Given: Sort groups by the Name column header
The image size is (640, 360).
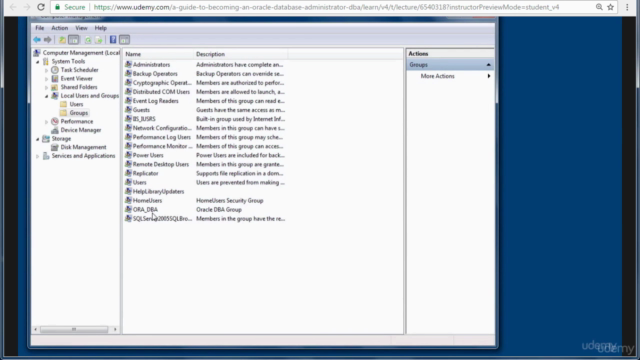Looking at the screenshot, I should [x=158, y=54].
